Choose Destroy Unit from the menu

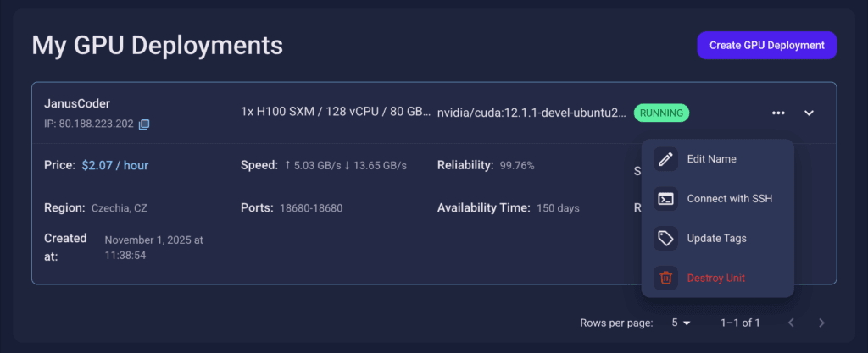tap(715, 278)
